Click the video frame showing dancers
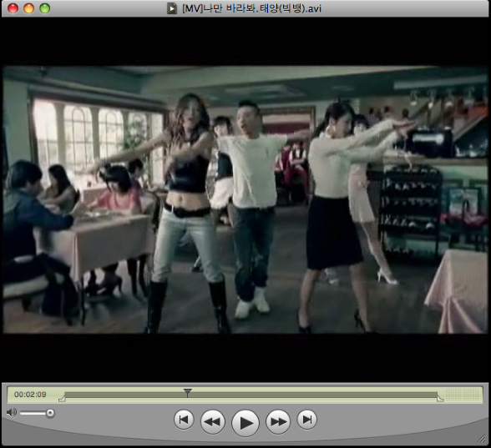491x448 pixels. click(245, 199)
